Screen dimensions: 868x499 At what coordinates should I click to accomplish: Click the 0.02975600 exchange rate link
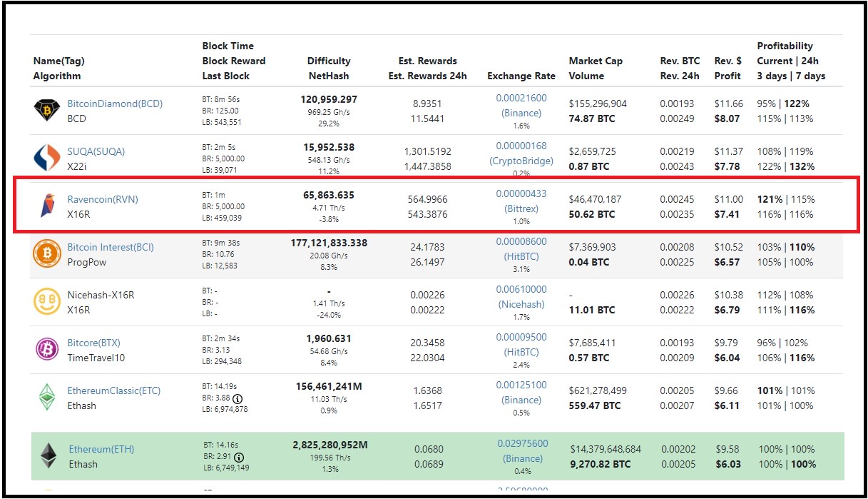[x=523, y=444]
